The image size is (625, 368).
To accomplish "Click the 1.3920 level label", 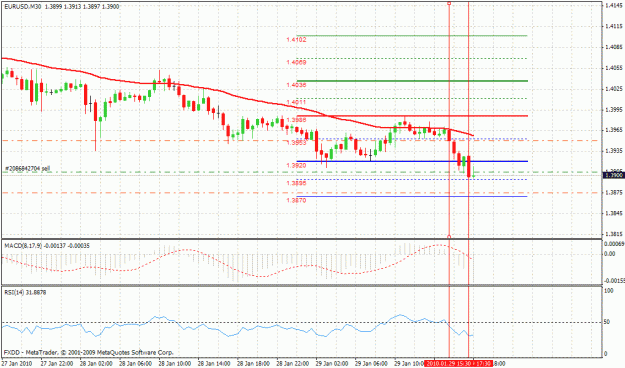I will coord(296,165).
